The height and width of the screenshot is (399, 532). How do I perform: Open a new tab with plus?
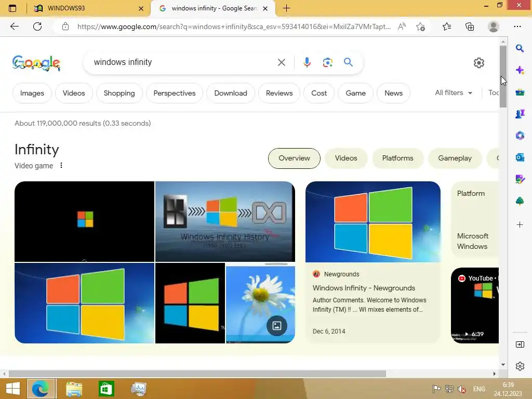pos(286,8)
